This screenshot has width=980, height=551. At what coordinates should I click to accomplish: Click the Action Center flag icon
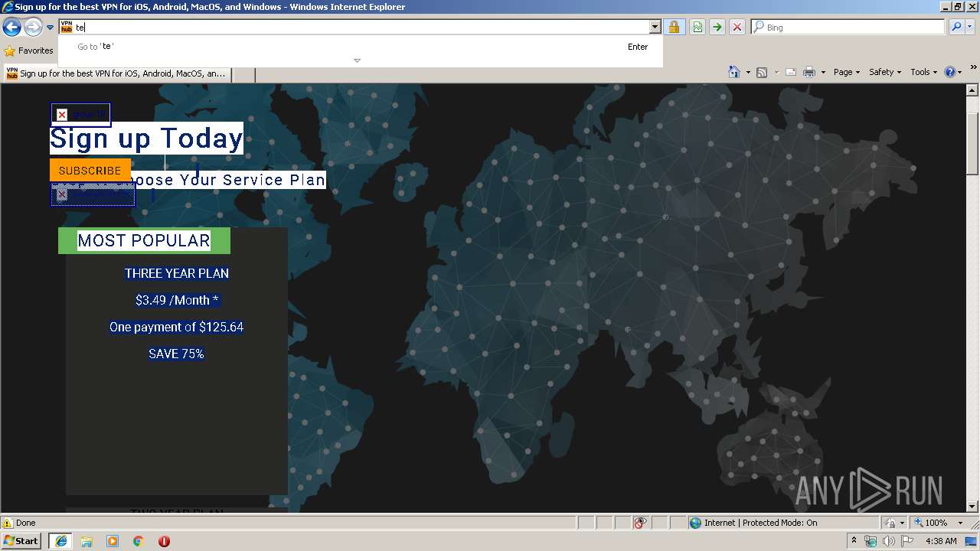[907, 541]
